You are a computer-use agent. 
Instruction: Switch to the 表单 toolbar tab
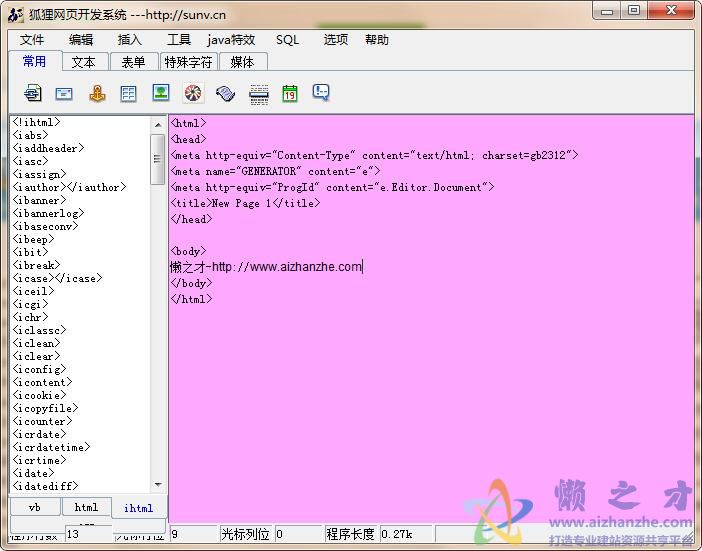click(133, 62)
